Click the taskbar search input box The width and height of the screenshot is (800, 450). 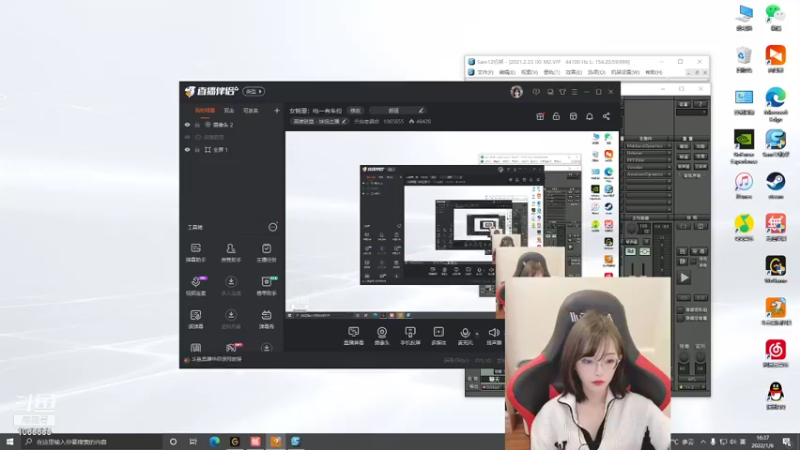[93, 442]
